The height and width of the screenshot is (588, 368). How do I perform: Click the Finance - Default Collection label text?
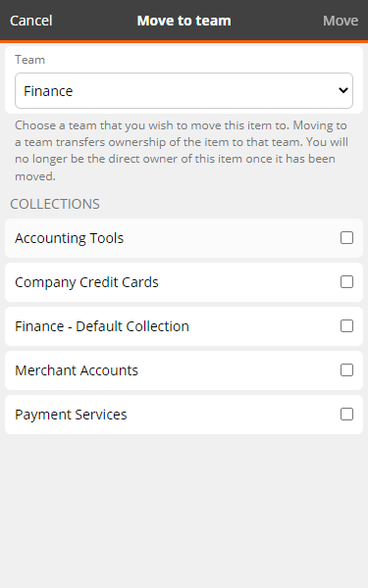[x=102, y=326]
